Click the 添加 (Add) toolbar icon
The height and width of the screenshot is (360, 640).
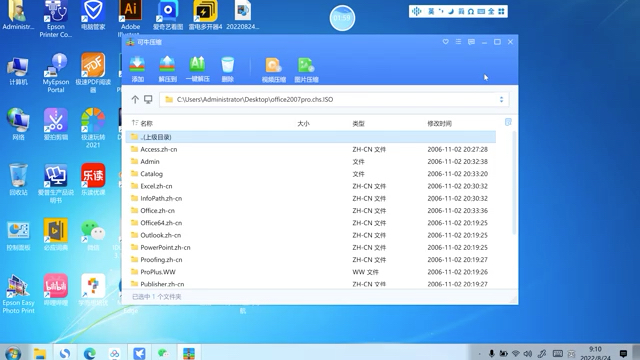pos(138,69)
